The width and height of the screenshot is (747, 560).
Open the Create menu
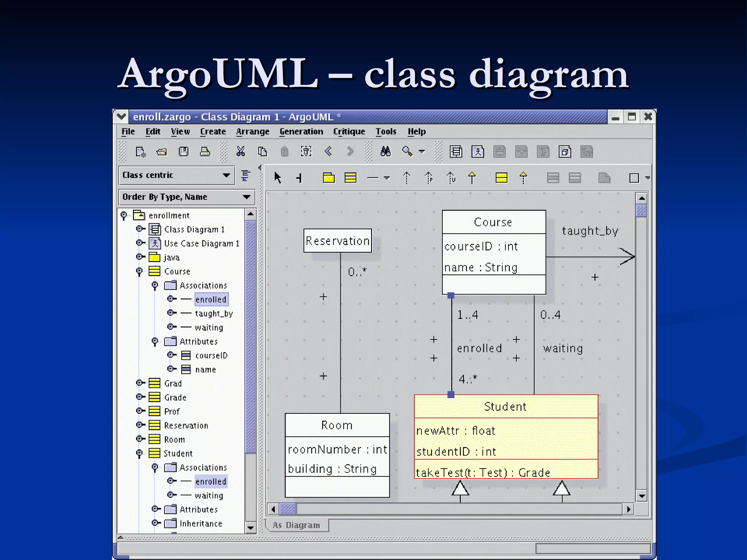coord(213,132)
